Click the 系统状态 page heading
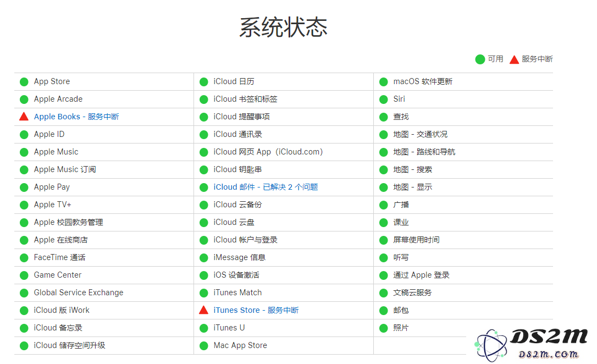 coord(283,27)
